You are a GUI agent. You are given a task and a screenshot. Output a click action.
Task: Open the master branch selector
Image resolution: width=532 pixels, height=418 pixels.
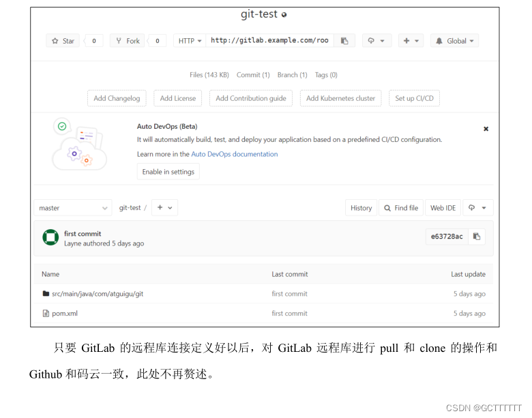(73, 208)
